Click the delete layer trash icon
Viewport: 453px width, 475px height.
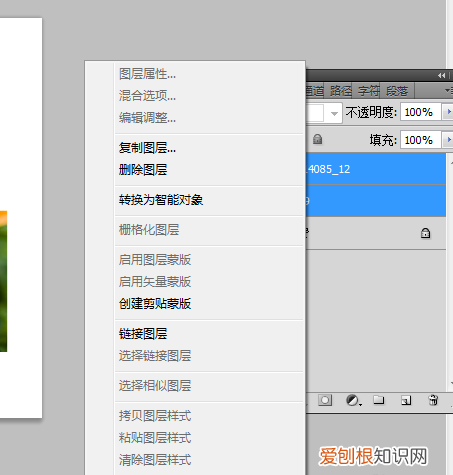(433, 400)
